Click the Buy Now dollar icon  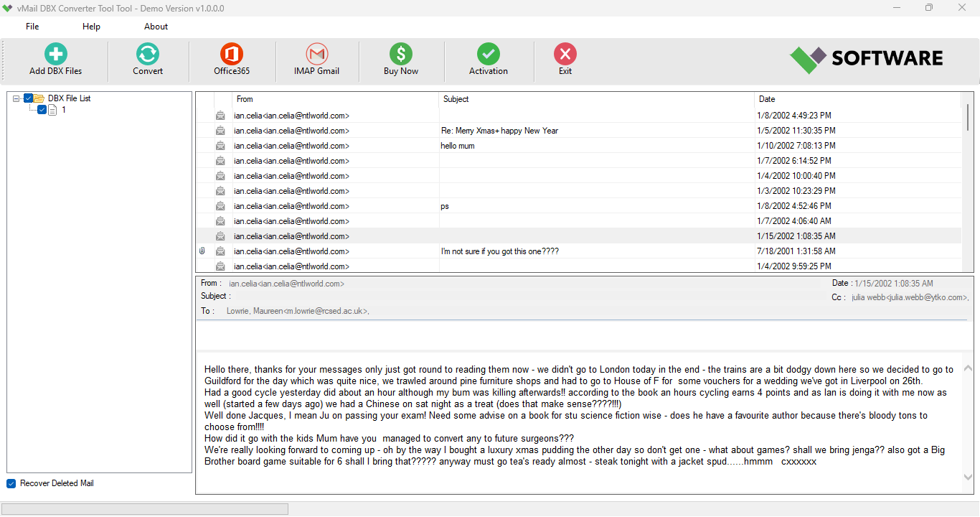[x=401, y=55]
